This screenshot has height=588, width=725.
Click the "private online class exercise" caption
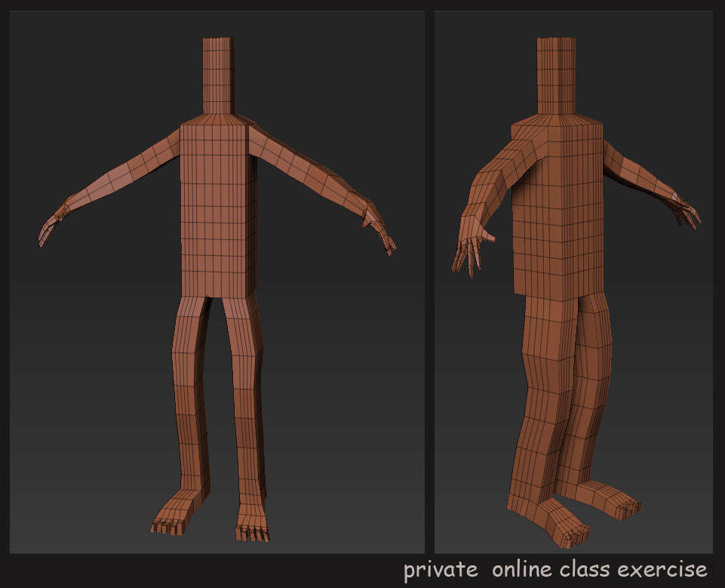coord(555,569)
